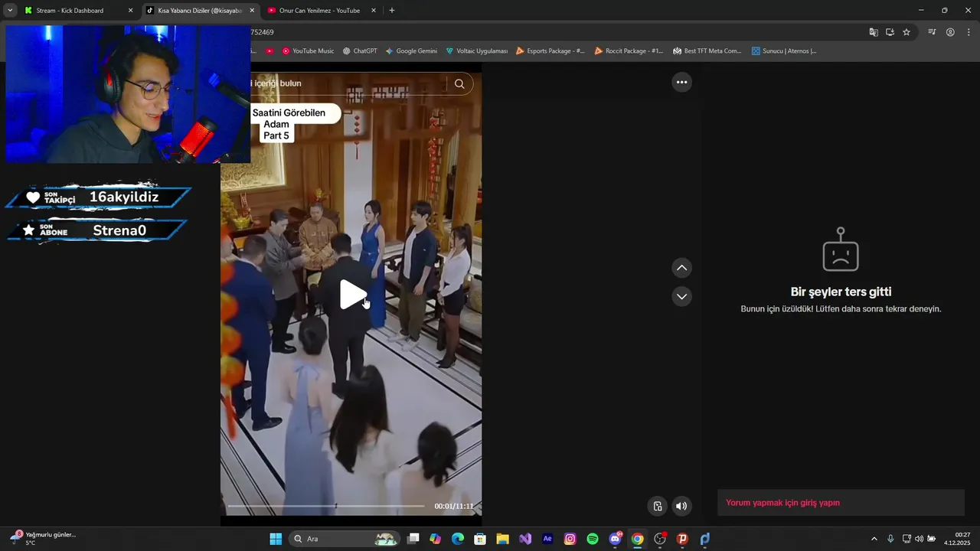Launch Copilot from the taskbar

[x=436, y=539]
